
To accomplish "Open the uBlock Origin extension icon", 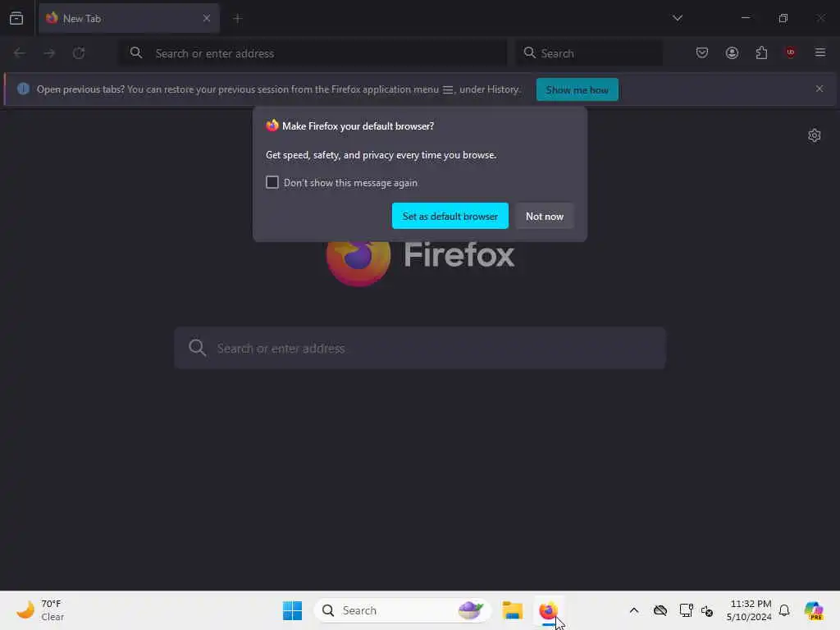I will point(790,52).
